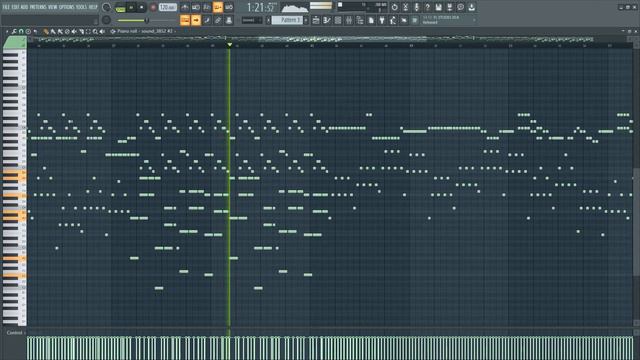The height and width of the screenshot is (360, 640).
Task: Click the 120 tempo display
Action: click(168, 7)
